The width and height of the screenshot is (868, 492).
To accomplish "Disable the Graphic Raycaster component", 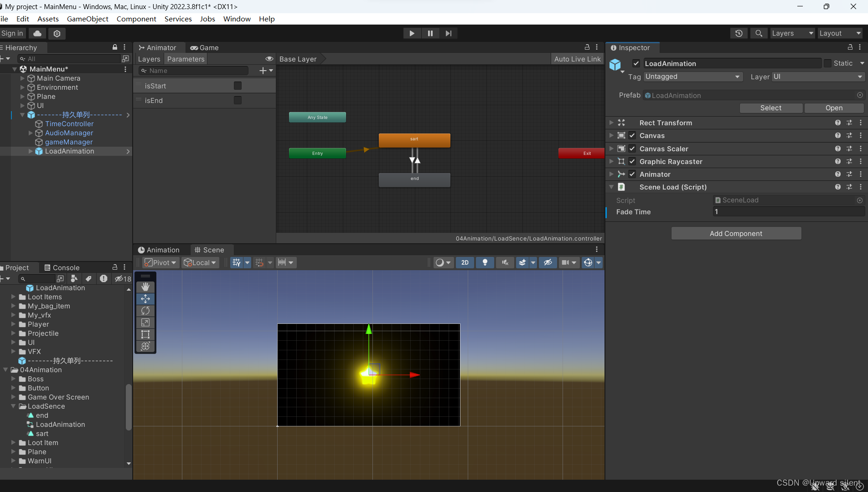I will pyautogui.click(x=632, y=161).
